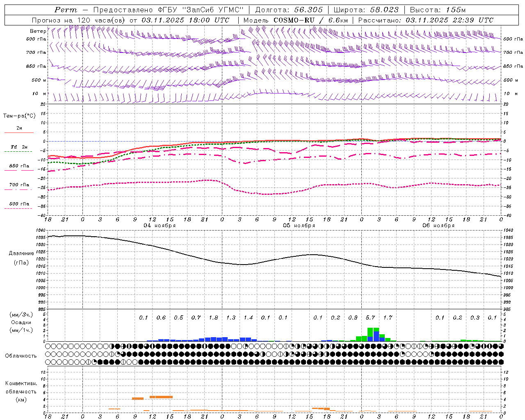Click the "(мм/1ч.)" precipitation unit label

21,330
